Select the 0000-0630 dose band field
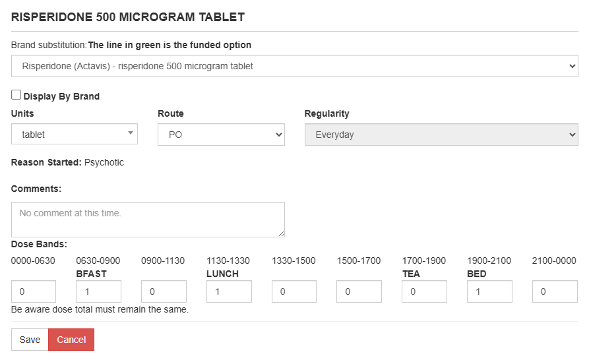Screen dimensions: 589x364 pos(34,291)
